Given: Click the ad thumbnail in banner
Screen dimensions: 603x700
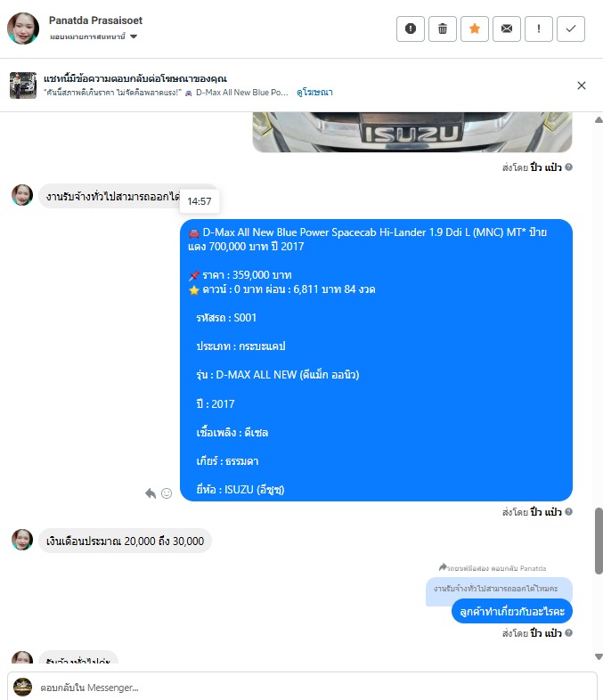Looking at the screenshot, I should (23, 85).
